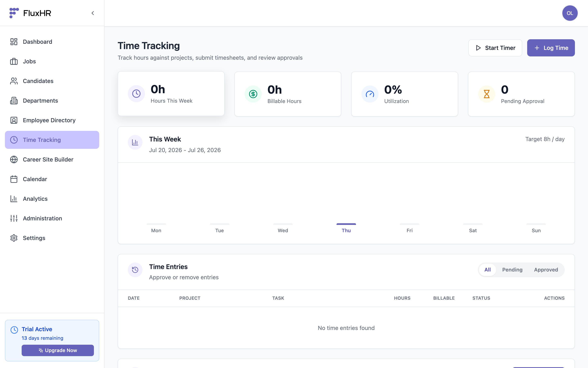Click the Utilization card

click(x=404, y=94)
